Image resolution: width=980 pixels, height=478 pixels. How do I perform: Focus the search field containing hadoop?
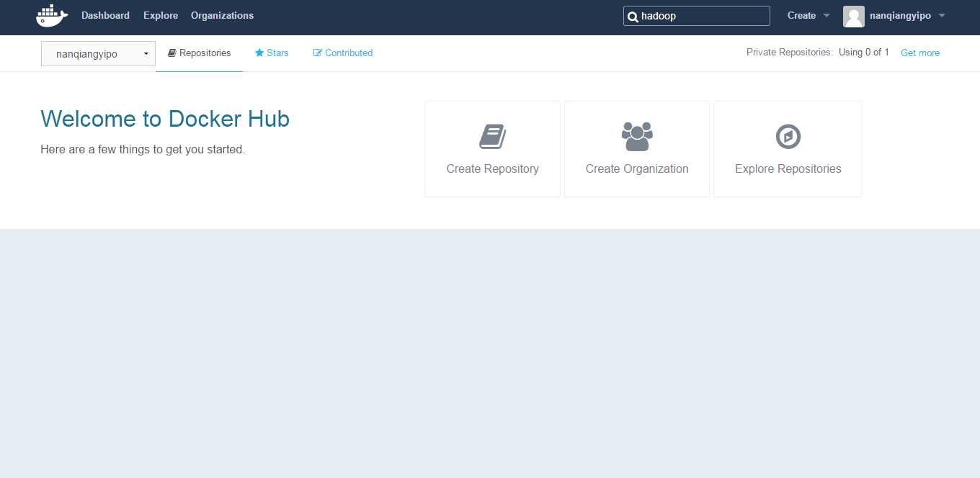(696, 16)
